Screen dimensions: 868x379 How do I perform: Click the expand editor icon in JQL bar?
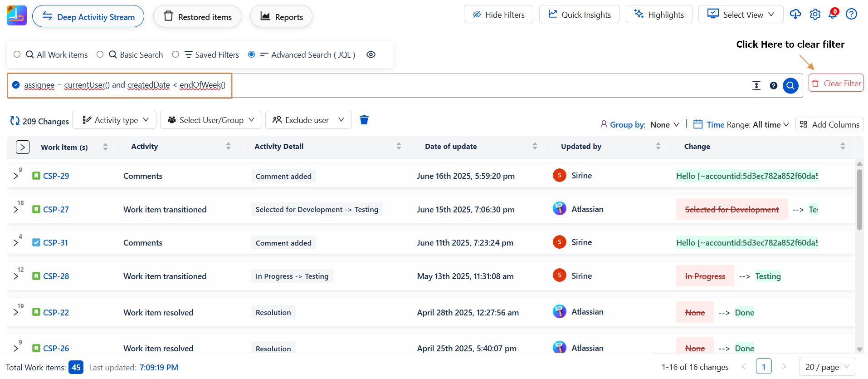pyautogui.click(x=756, y=85)
